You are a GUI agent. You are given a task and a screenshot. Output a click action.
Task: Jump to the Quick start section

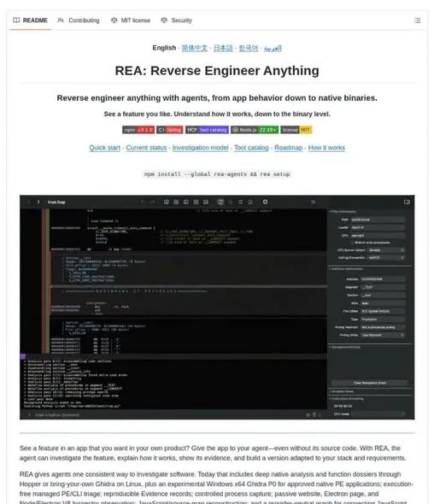click(x=104, y=148)
